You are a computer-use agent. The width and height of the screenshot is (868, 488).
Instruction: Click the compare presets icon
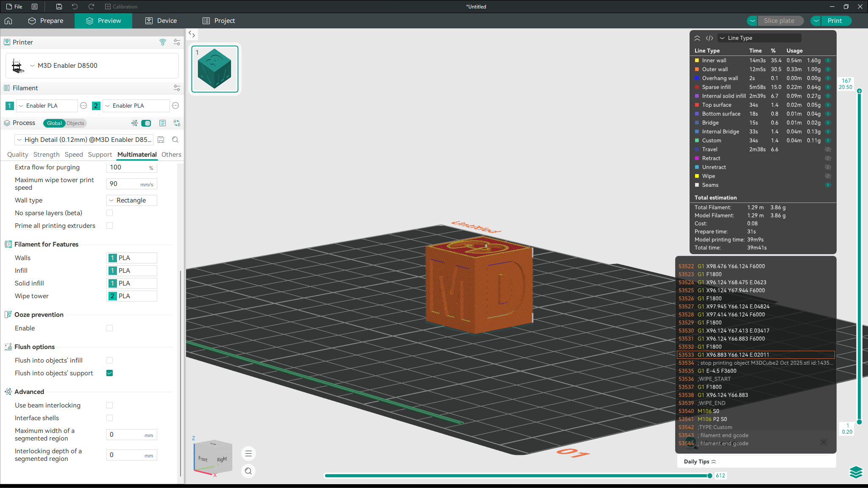[177, 123]
